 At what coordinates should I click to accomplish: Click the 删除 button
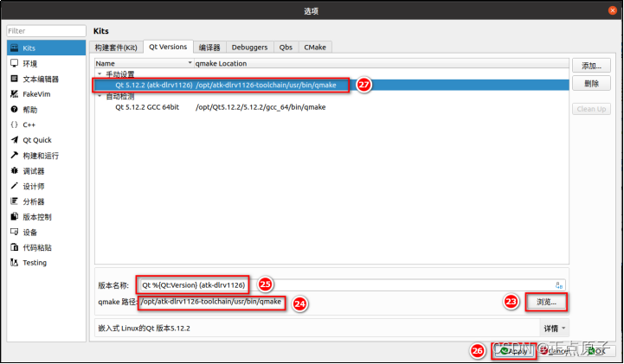click(x=591, y=84)
